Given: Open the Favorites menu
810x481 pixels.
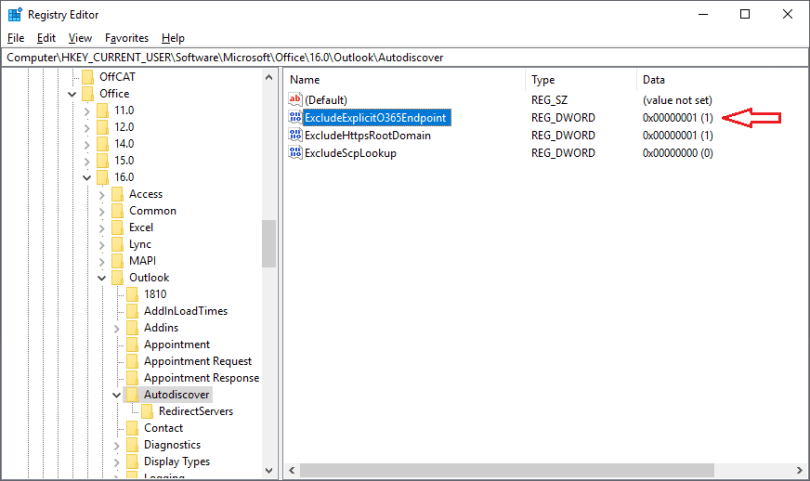Looking at the screenshot, I should [126, 38].
